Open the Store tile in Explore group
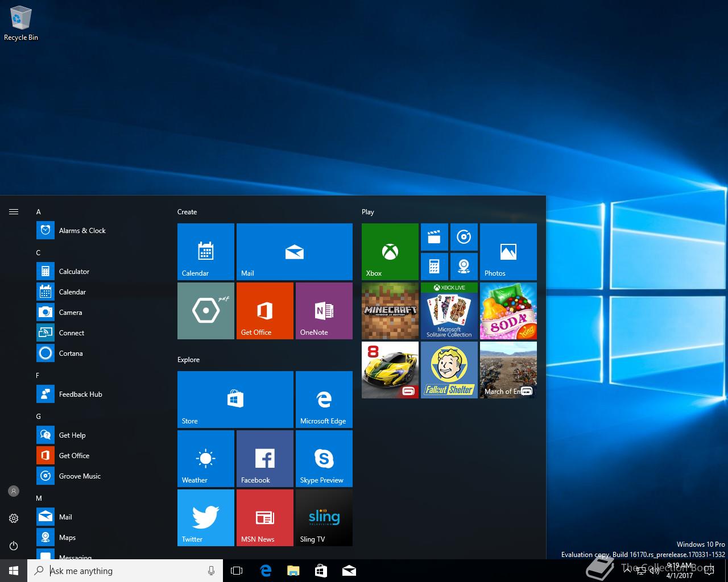This screenshot has height=582, width=728. point(235,400)
